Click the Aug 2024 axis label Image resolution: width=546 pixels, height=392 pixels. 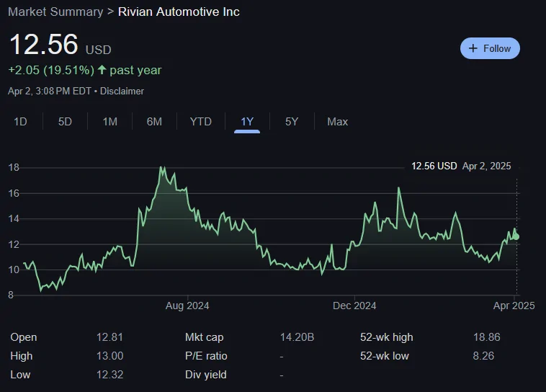(x=187, y=306)
